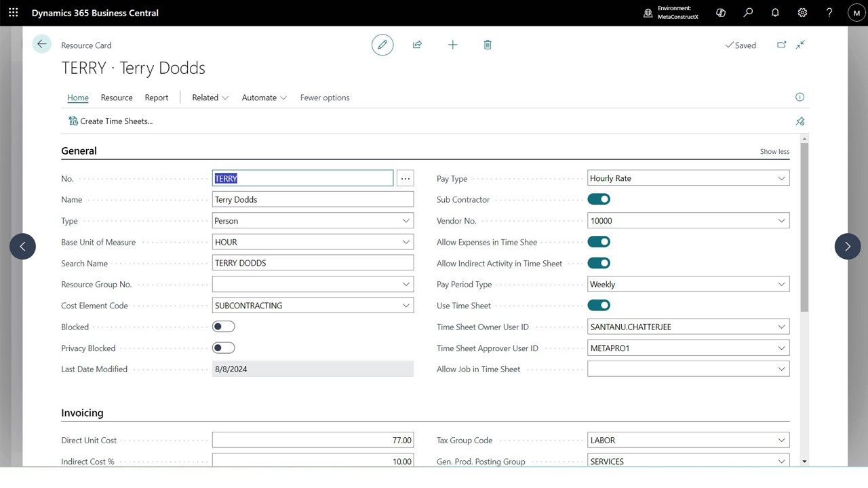Turn off Use Time Sheet switch
Image resolution: width=868 pixels, height=488 pixels.
(599, 306)
